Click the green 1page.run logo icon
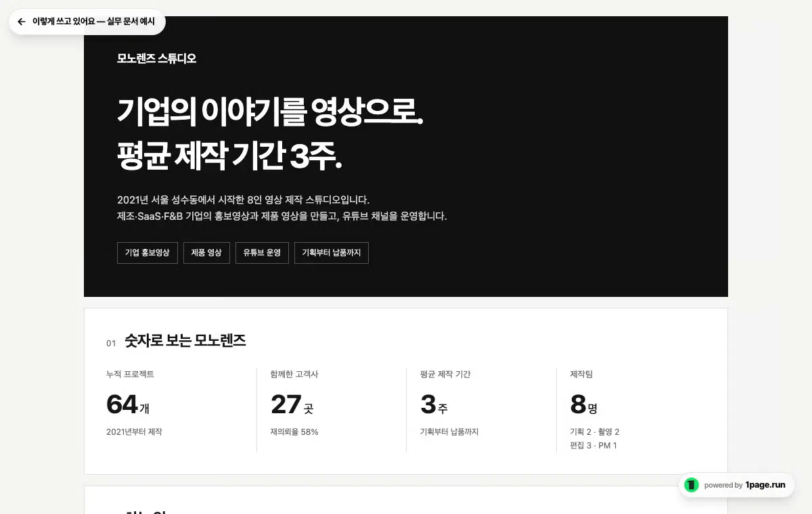Viewport: 812px width, 514px height. 692,485
